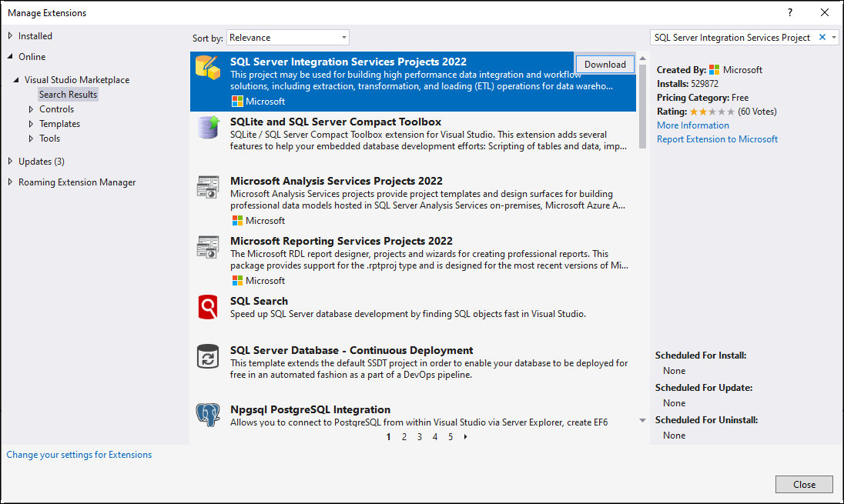Image resolution: width=844 pixels, height=504 pixels.
Task: Select the Tools tree item
Action: (x=49, y=139)
